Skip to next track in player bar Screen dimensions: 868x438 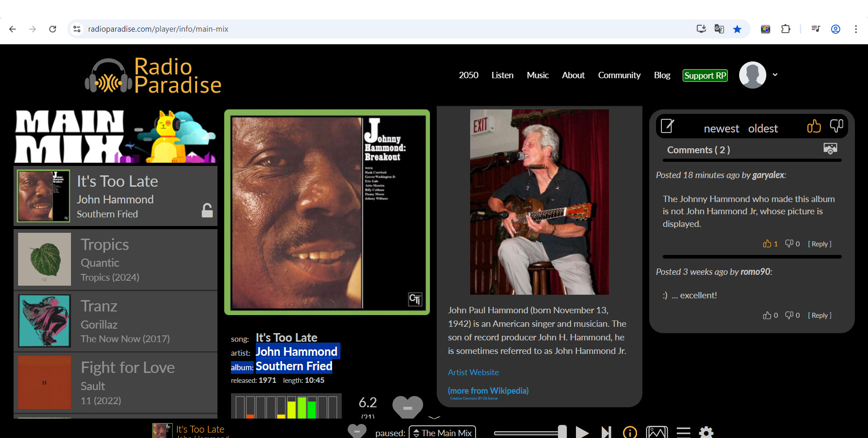[606, 433]
